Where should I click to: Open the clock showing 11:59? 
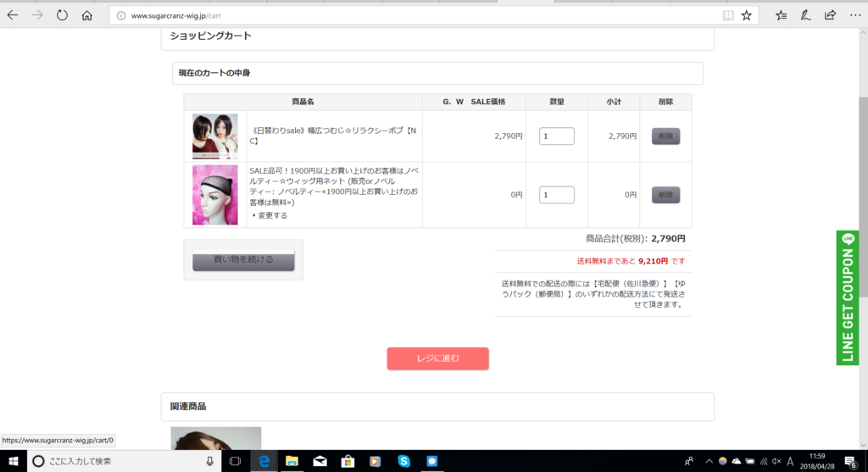(x=817, y=461)
